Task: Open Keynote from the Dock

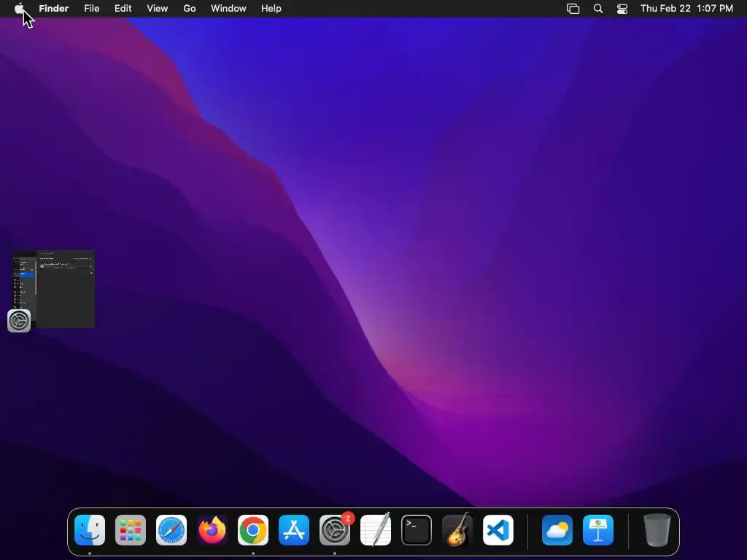Action: point(598,530)
